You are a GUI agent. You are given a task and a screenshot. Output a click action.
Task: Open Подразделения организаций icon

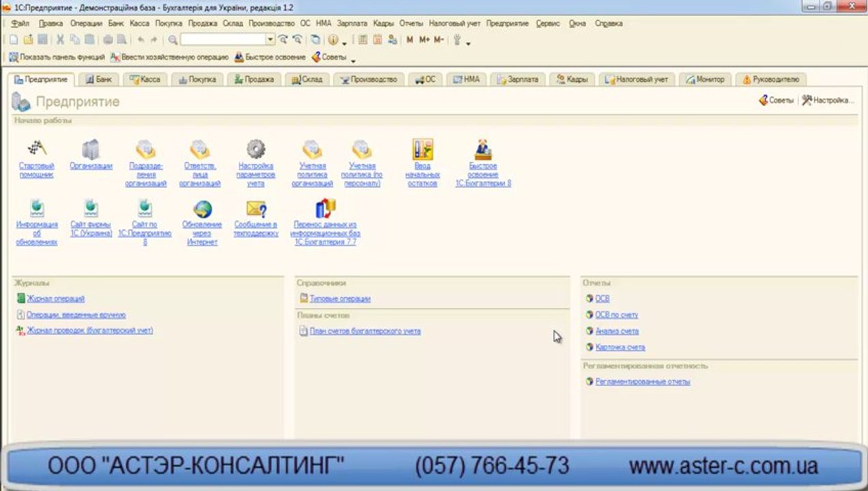(145, 149)
